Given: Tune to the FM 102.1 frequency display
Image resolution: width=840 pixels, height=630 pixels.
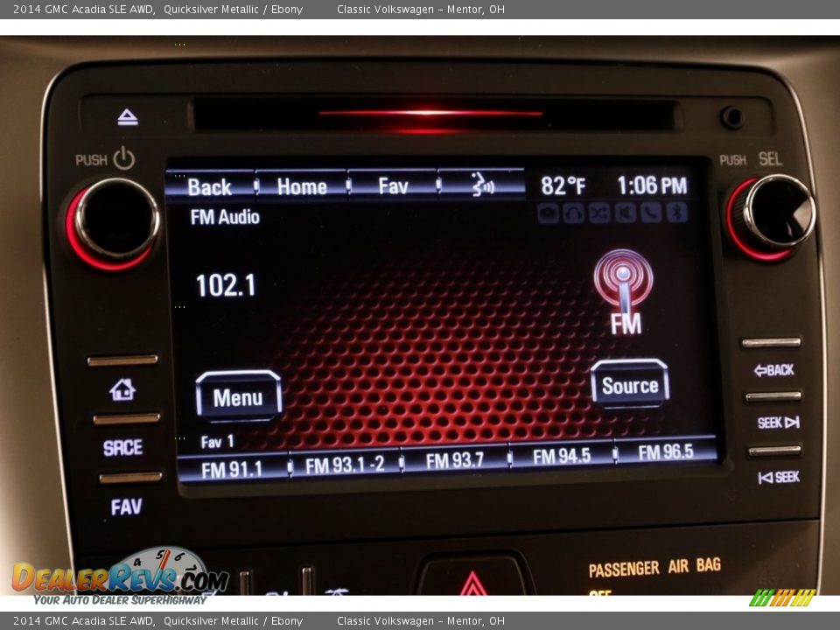Looking at the screenshot, I should [x=226, y=286].
